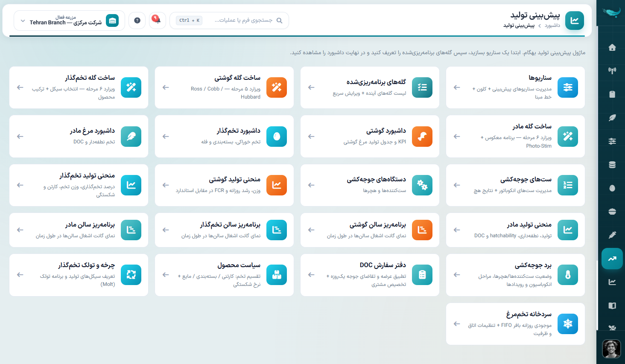This screenshot has height=364, width=625.
Task: Click the arrow on the سناریوها card
Action: [457, 87]
